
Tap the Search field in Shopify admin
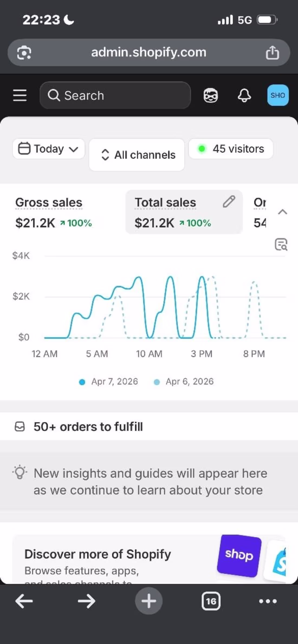pyautogui.click(x=115, y=95)
